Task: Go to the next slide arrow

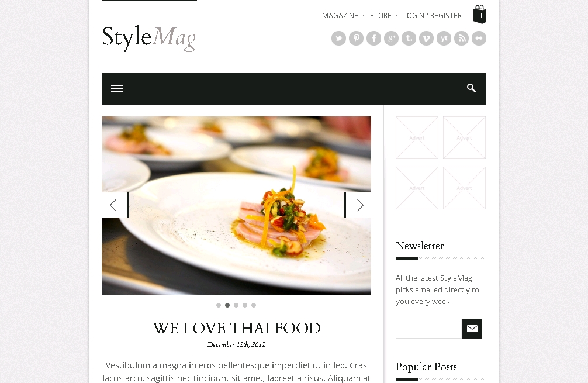Action: coord(357,205)
